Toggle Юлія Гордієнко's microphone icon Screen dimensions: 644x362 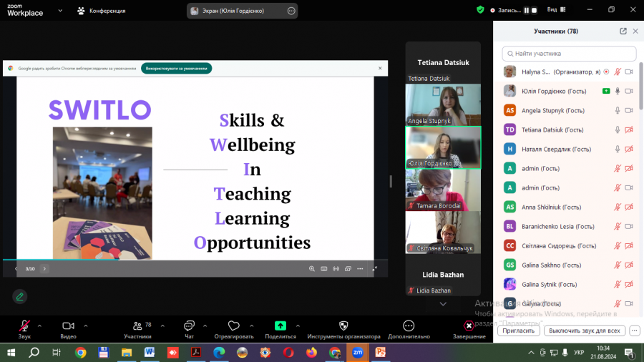click(618, 91)
